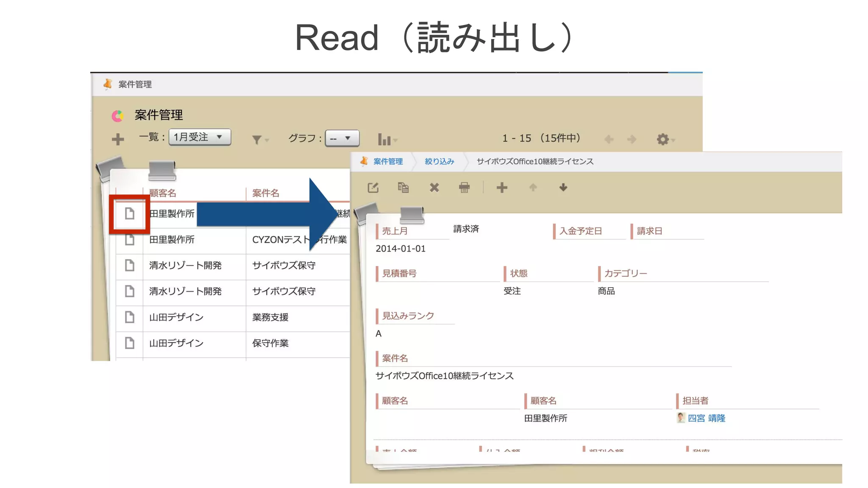Image resolution: width=868 pixels, height=488 pixels.
Task: Click the 保守作業 cell
Action: (x=270, y=343)
